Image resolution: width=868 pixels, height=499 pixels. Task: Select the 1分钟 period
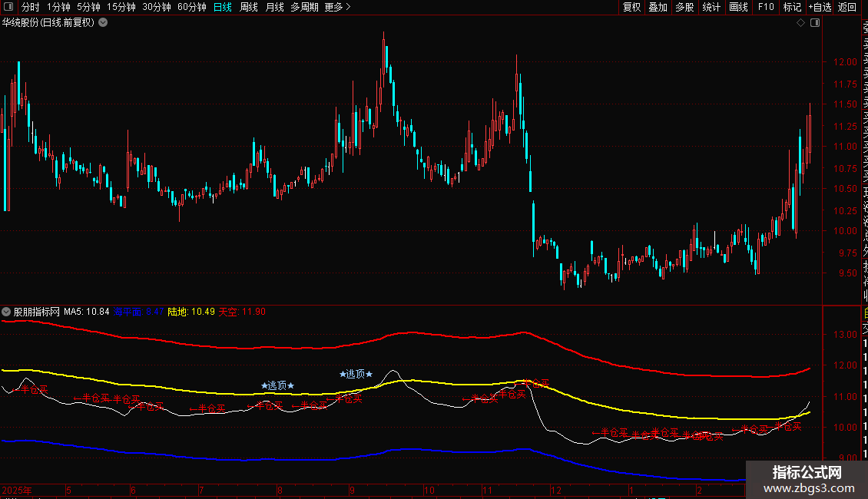click(x=58, y=7)
